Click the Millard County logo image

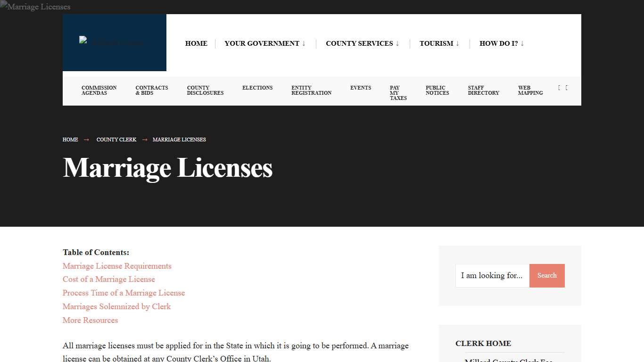(x=114, y=42)
